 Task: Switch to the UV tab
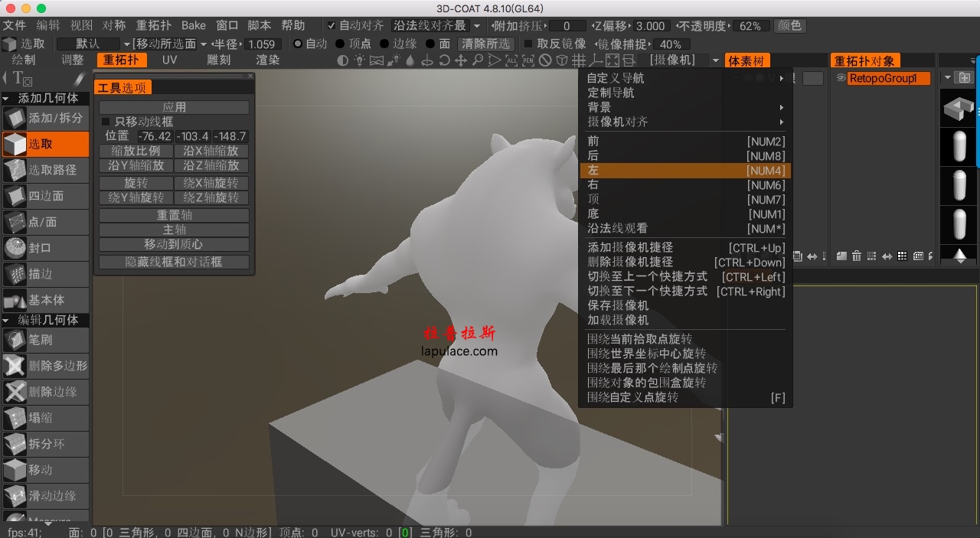pyautogui.click(x=169, y=60)
